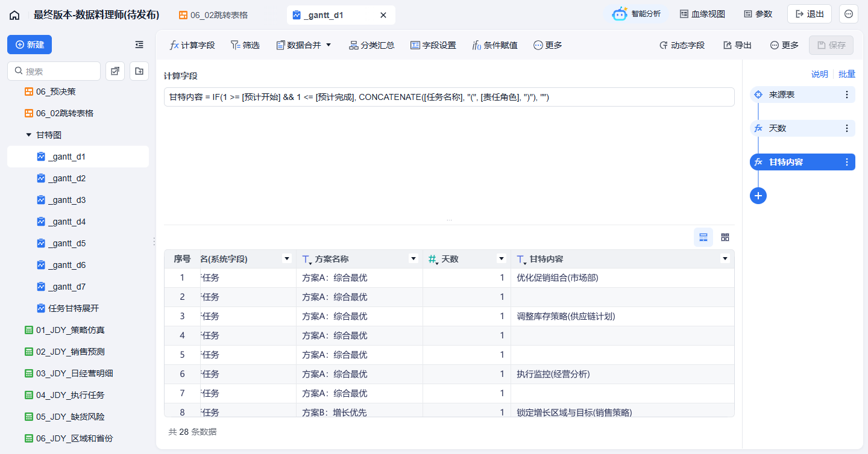Open the 06_JDY_区域和省份 table
868x454 pixels.
(x=78, y=438)
